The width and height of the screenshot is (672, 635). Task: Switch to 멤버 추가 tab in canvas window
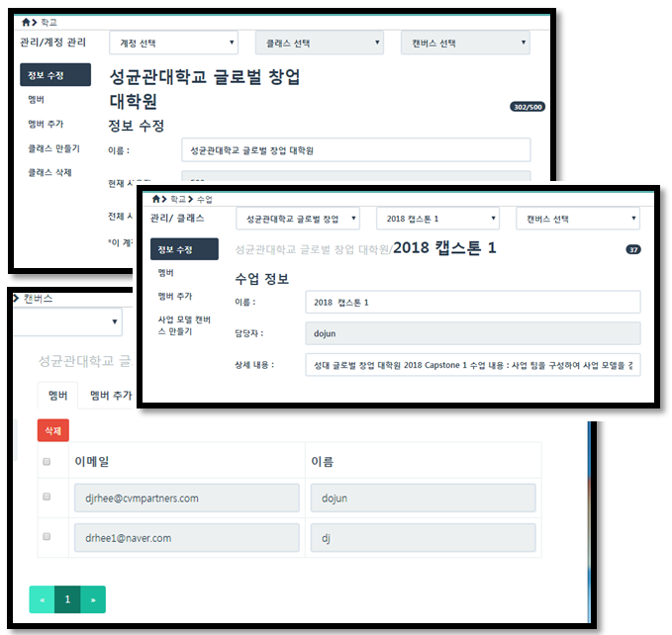coord(111,396)
